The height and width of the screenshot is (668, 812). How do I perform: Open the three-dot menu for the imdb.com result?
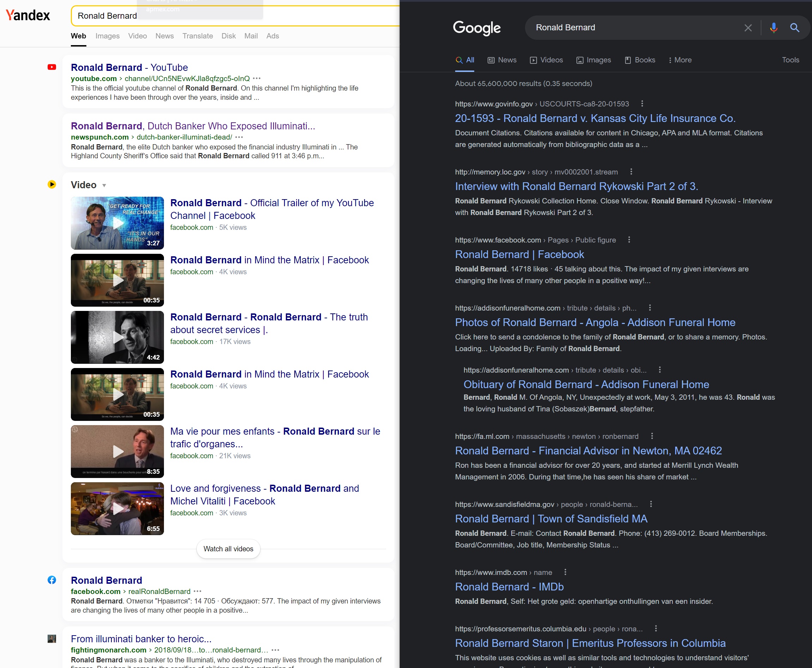click(x=565, y=572)
